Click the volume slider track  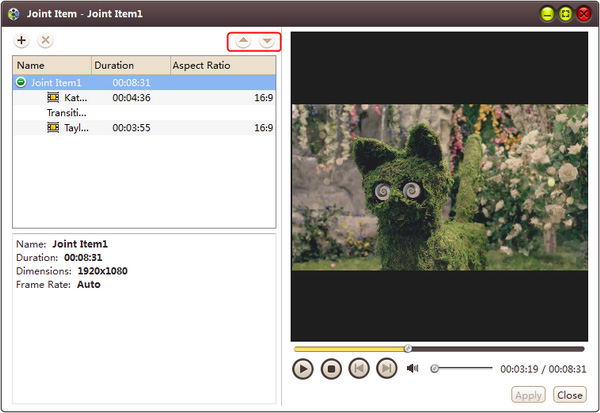tap(465, 369)
